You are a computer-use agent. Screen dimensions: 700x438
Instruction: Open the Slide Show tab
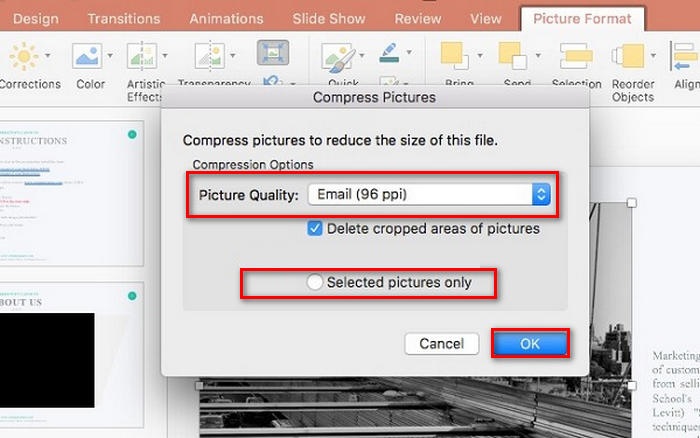(329, 19)
